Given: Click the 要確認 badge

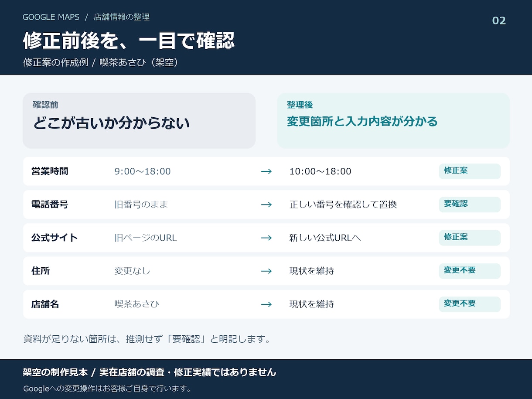Looking at the screenshot, I should [x=470, y=204].
